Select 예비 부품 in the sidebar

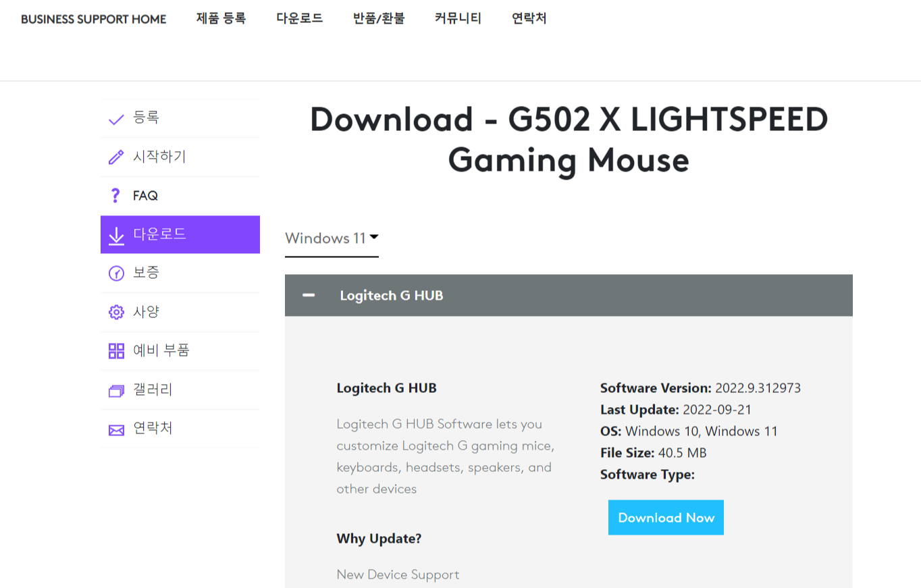click(180, 351)
